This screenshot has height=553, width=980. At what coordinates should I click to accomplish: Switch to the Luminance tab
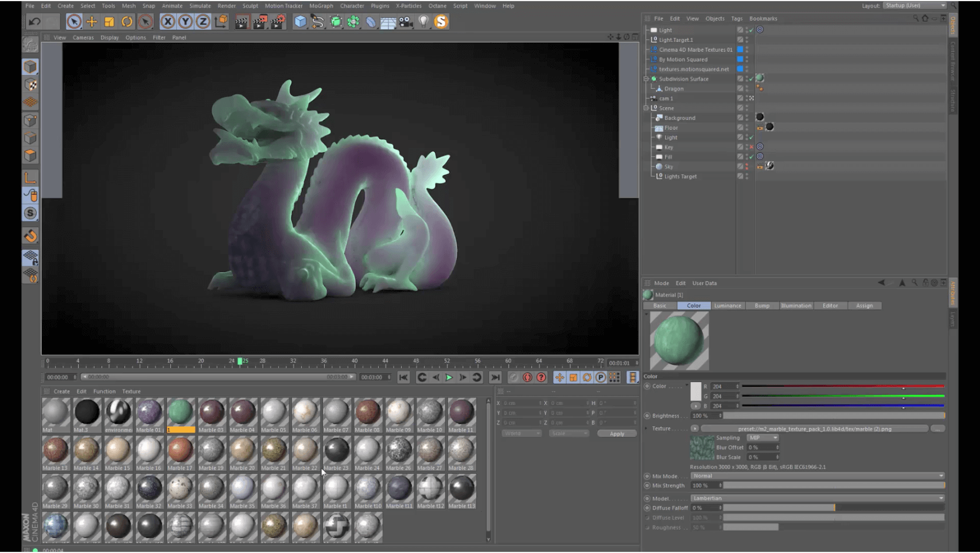728,306
